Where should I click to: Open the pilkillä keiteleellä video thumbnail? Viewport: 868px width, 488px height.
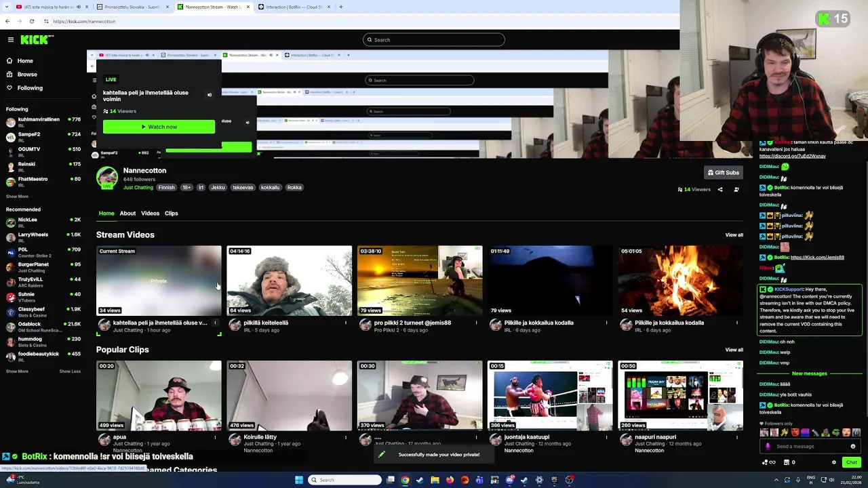point(290,281)
